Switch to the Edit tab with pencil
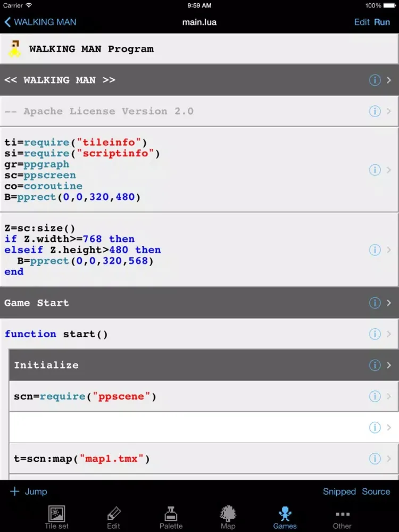 click(113, 518)
